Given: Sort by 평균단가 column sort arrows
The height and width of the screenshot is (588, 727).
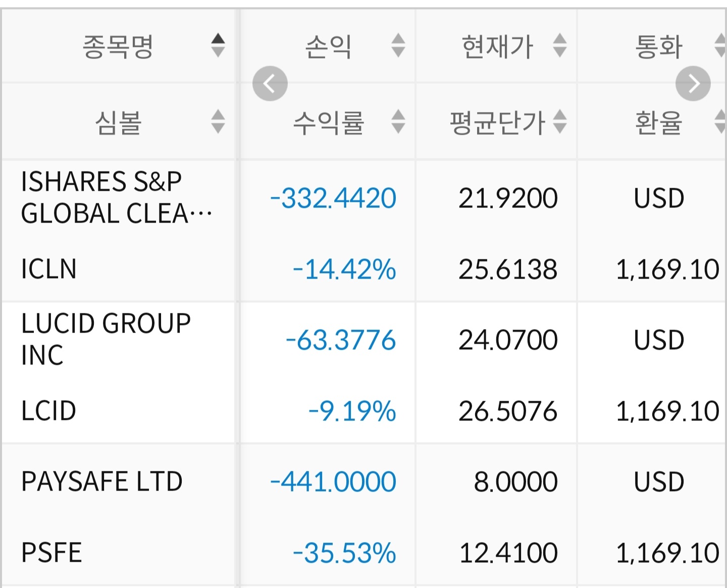Looking at the screenshot, I should pos(559,122).
